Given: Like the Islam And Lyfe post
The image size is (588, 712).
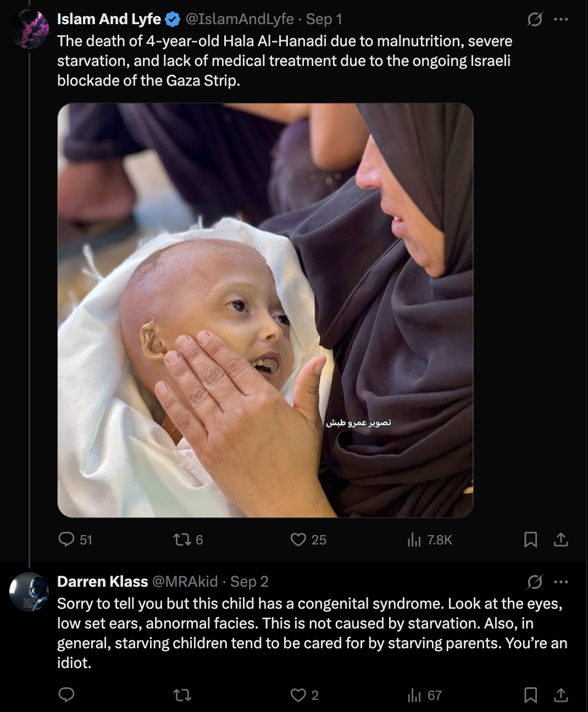Looking at the screenshot, I should [x=298, y=539].
